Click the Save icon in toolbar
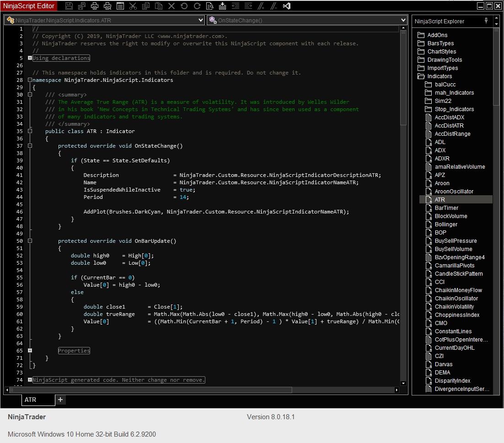This screenshot has width=504, height=443. pos(69,6)
